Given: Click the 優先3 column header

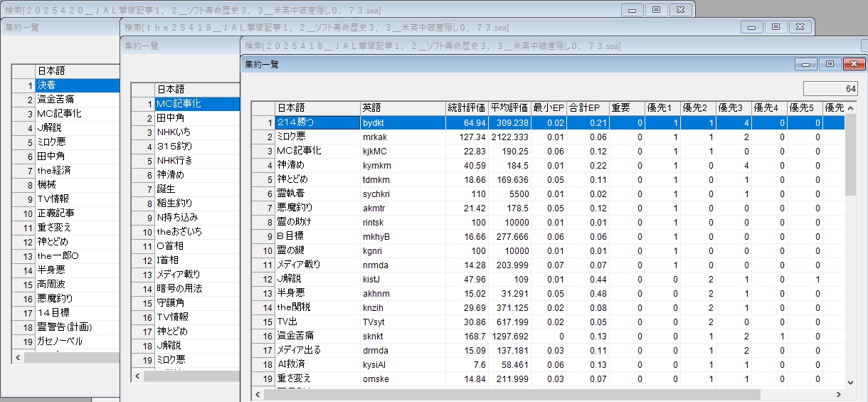Looking at the screenshot, I should point(732,108).
